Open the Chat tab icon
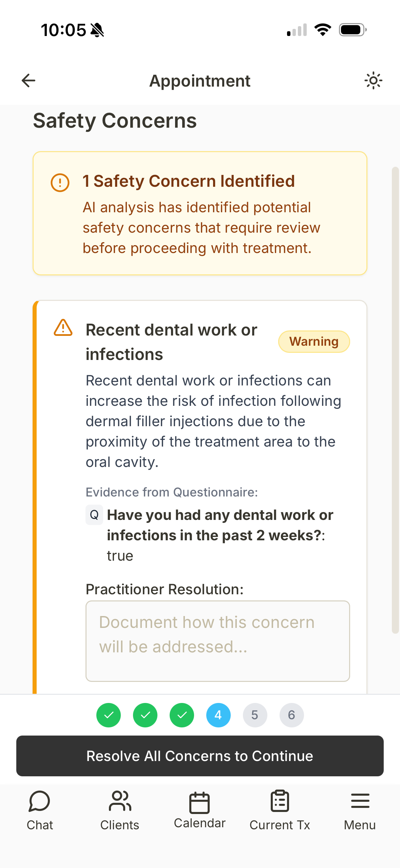Image resolution: width=400 pixels, height=868 pixels. coord(40,801)
